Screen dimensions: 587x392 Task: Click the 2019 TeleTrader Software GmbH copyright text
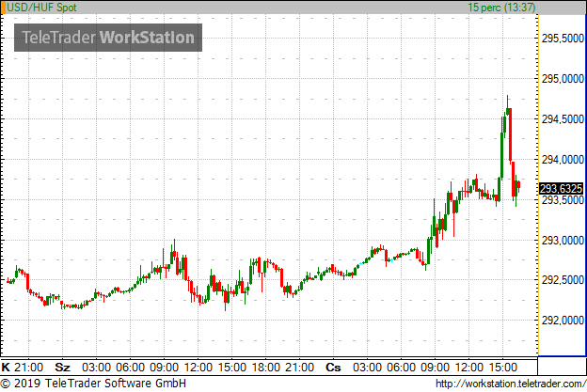coord(93,384)
